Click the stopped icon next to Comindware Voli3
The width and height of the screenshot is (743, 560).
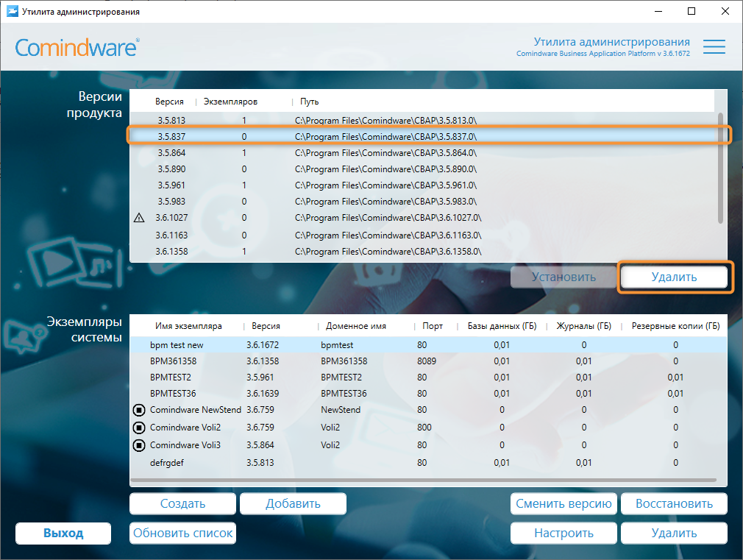(139, 445)
